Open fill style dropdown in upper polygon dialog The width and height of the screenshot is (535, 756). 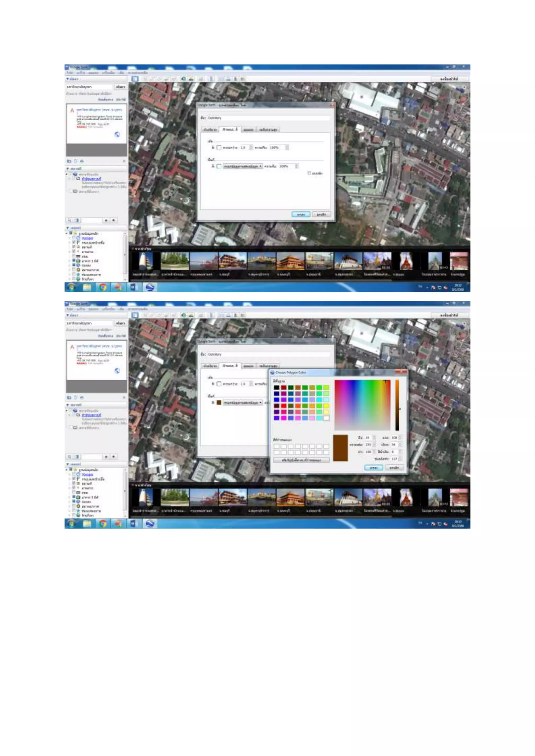click(243, 166)
